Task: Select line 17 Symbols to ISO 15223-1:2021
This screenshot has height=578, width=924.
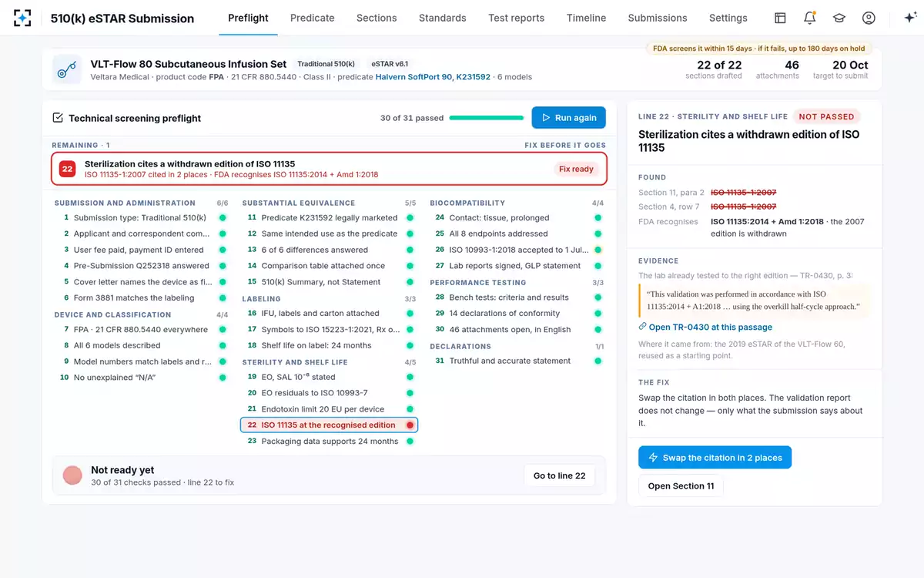Action: [329, 330]
